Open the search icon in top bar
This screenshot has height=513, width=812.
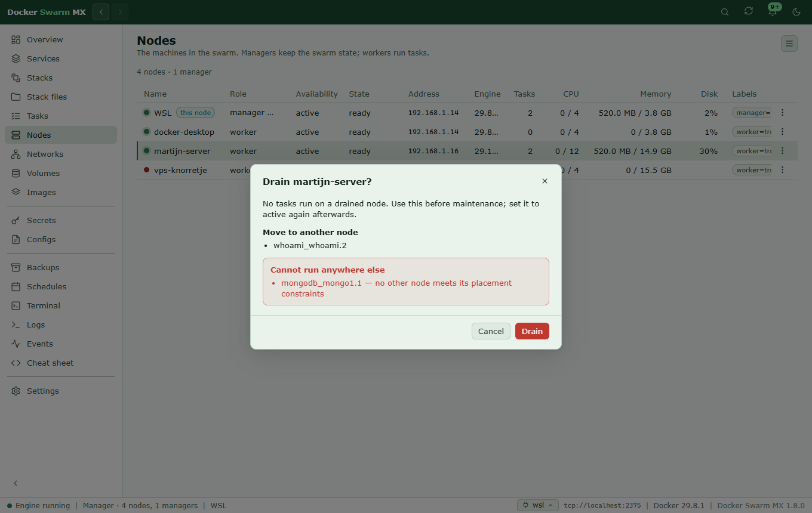tap(725, 12)
